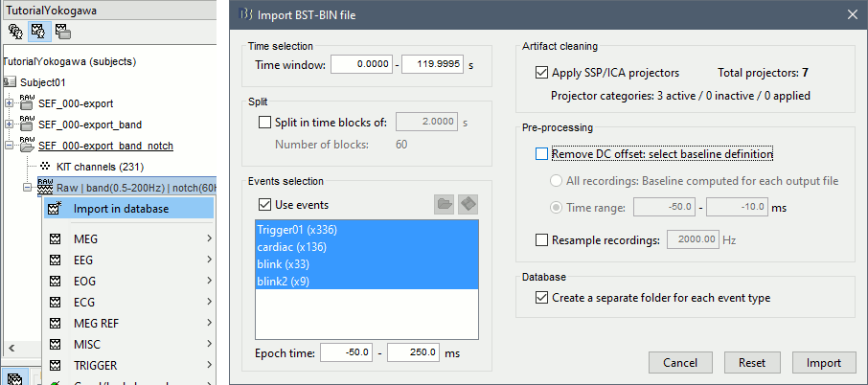Click the Epoch time end field
The height and width of the screenshot is (385, 868).
413,353
